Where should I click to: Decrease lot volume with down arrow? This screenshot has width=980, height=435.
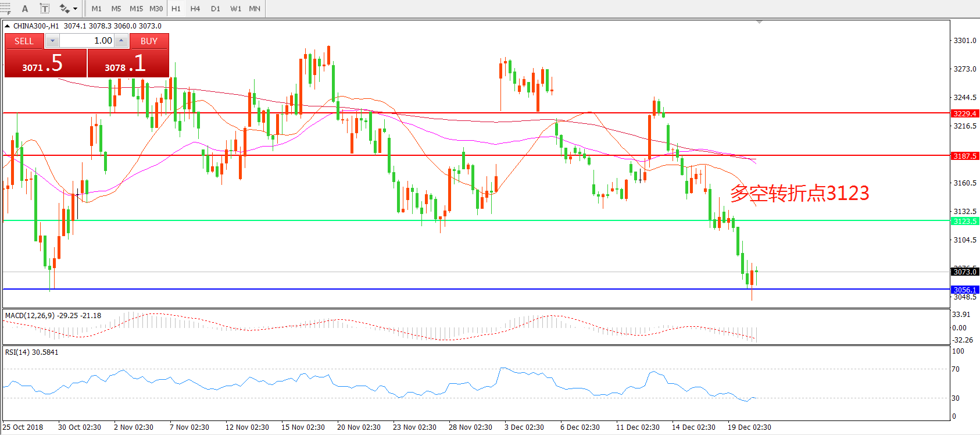(x=52, y=41)
